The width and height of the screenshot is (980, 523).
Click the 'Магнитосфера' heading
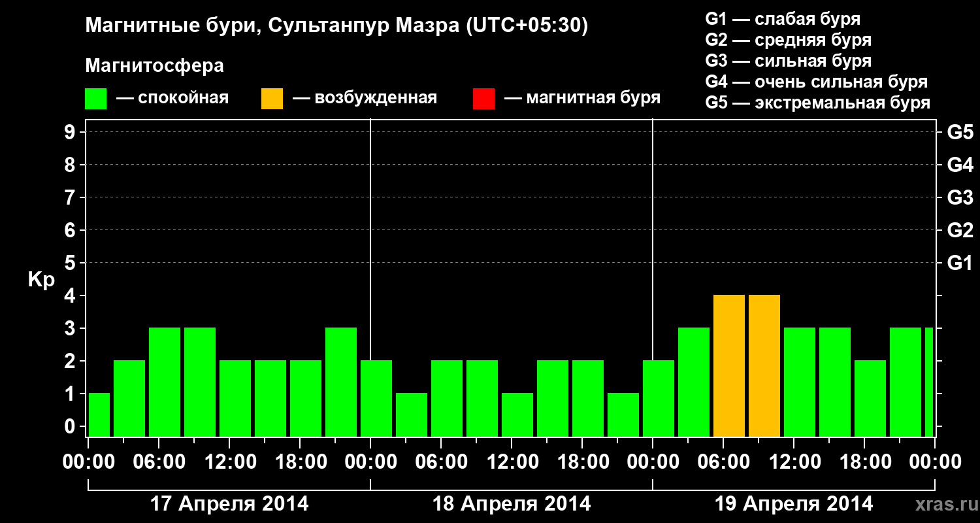(155, 66)
